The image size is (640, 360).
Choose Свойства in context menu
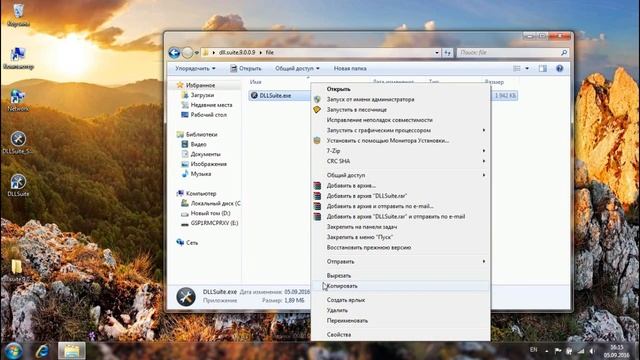[x=400, y=335]
